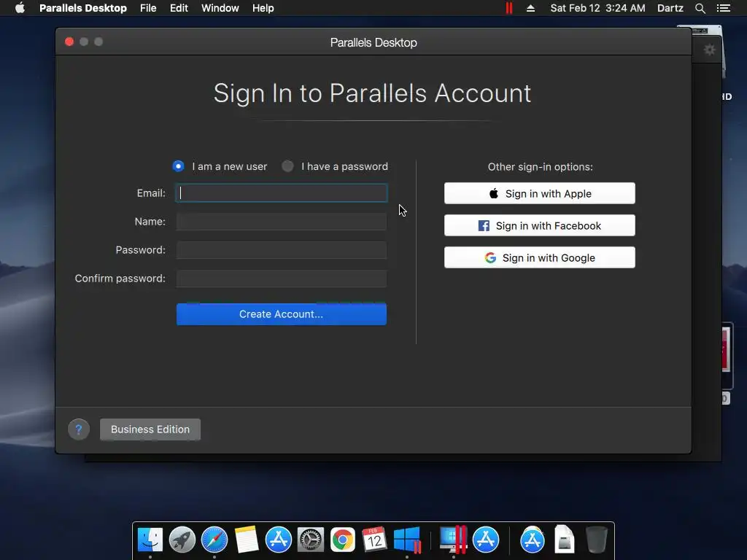Open the document file icon in dock
This screenshot has width=747, height=560.
click(564, 539)
